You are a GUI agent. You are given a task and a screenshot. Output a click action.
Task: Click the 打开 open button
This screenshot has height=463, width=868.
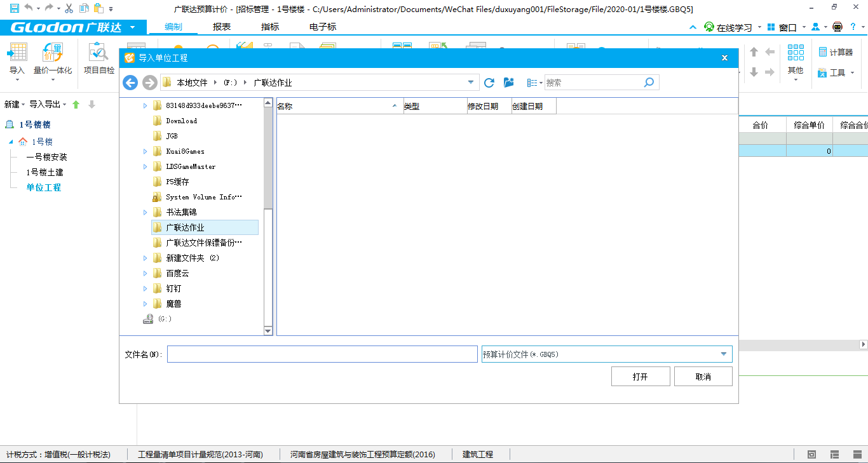pyautogui.click(x=641, y=377)
